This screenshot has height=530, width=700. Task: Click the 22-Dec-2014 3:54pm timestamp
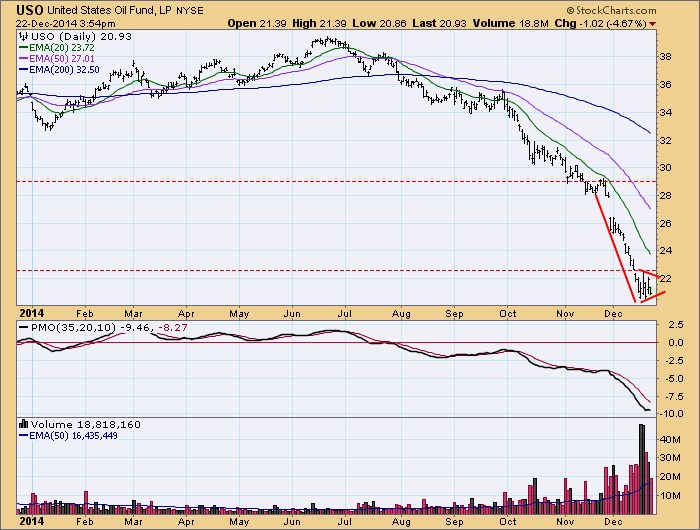66,24
